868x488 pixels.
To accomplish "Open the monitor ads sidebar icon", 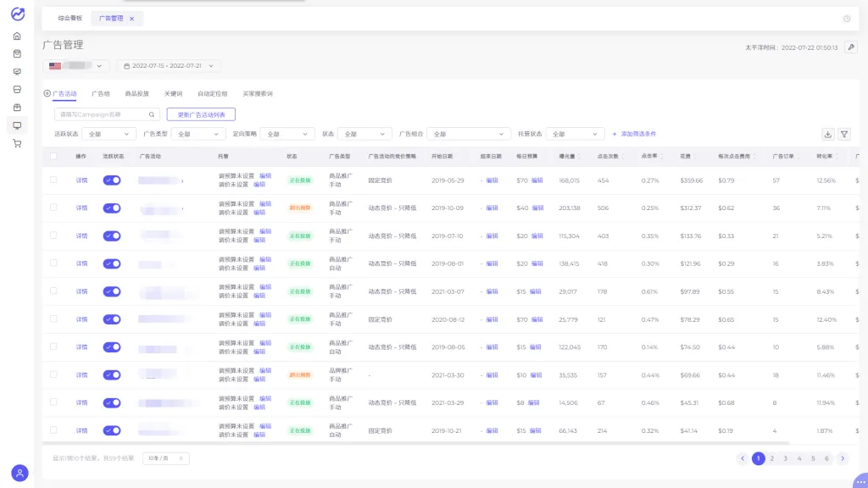I will click(17, 125).
